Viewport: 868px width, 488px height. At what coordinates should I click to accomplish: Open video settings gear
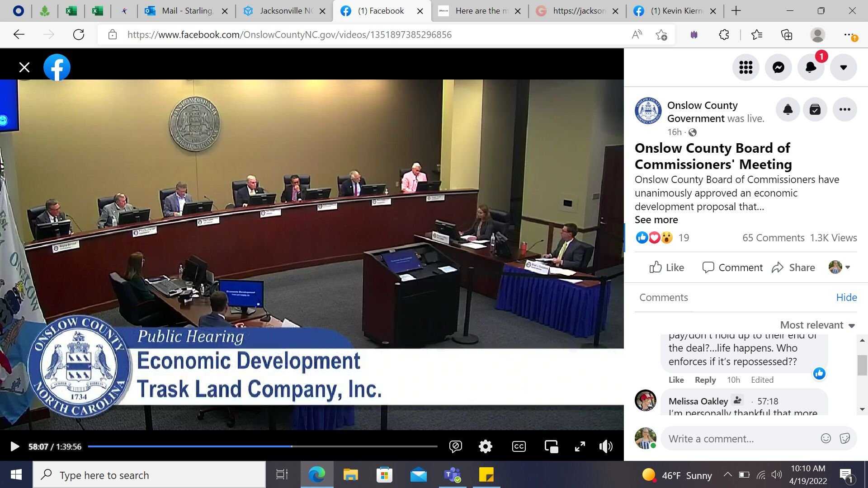click(485, 447)
